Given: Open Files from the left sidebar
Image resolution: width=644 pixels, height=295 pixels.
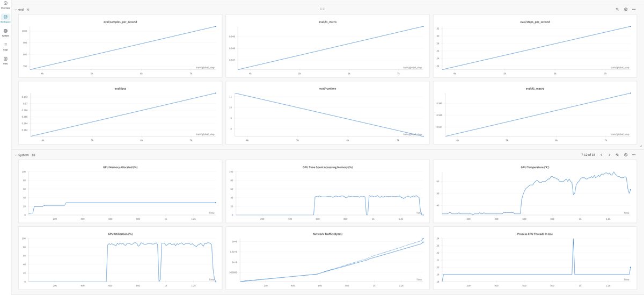Looking at the screenshot, I should [5, 60].
